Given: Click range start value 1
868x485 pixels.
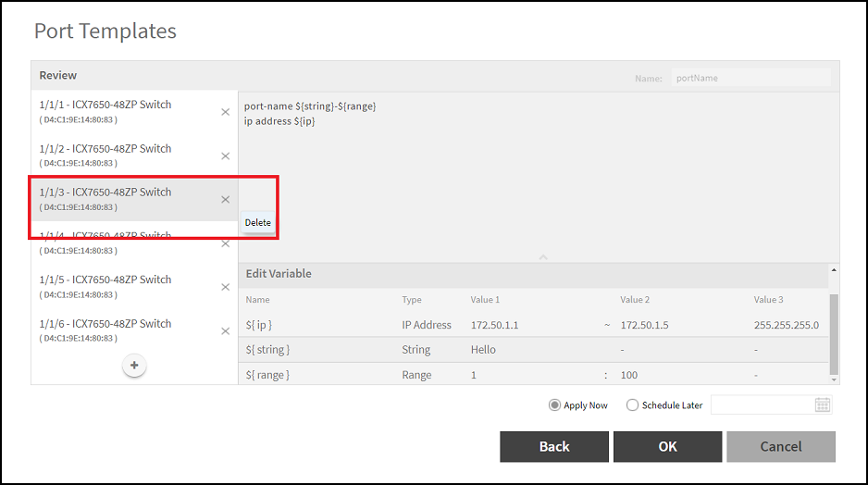Looking at the screenshot, I should 474,375.
